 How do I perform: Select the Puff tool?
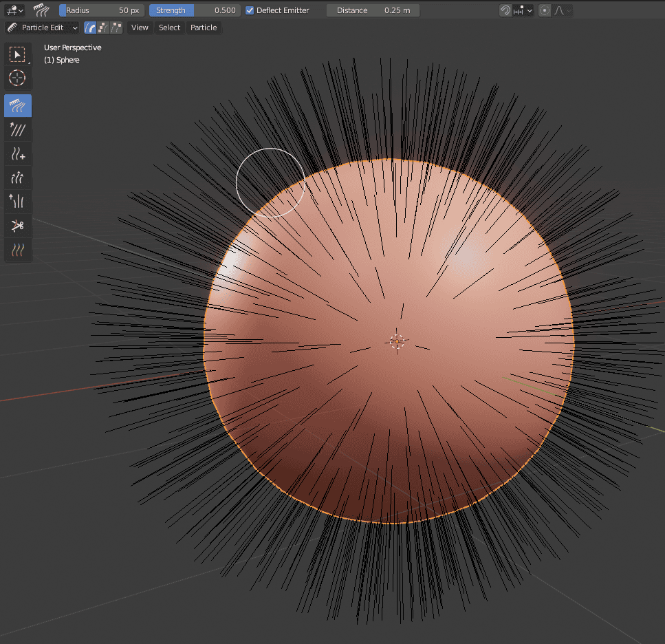[18, 202]
